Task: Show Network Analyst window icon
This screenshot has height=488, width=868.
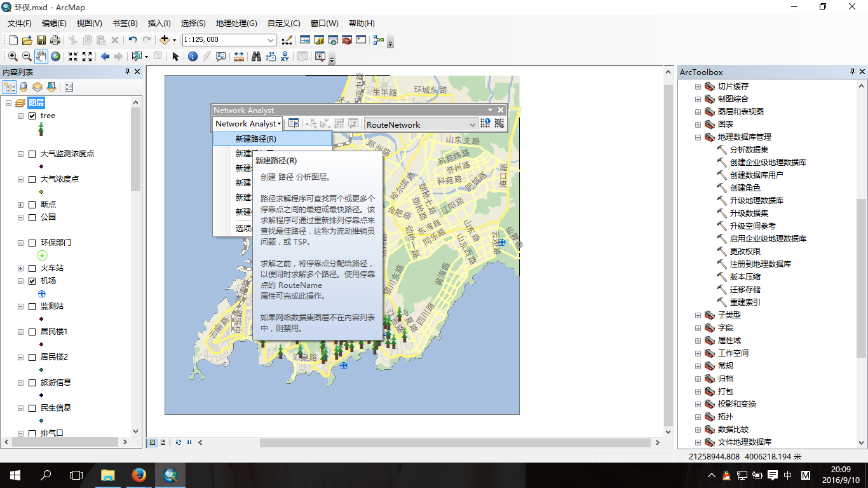Action: pos(294,124)
